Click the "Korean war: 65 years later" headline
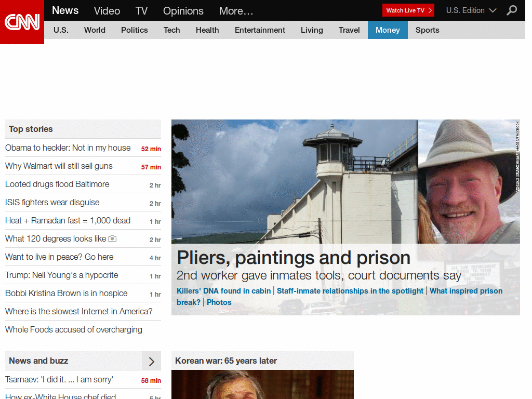Screen dimensions: 532x399 pyautogui.click(x=224, y=361)
